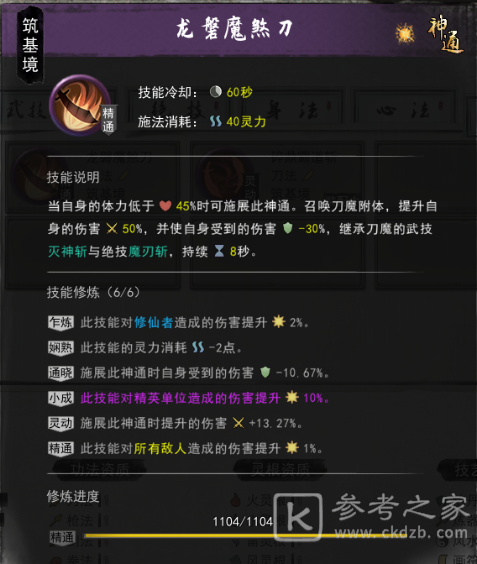477x564 pixels.
Task: Click the 神通 category label
Action: click(445, 35)
